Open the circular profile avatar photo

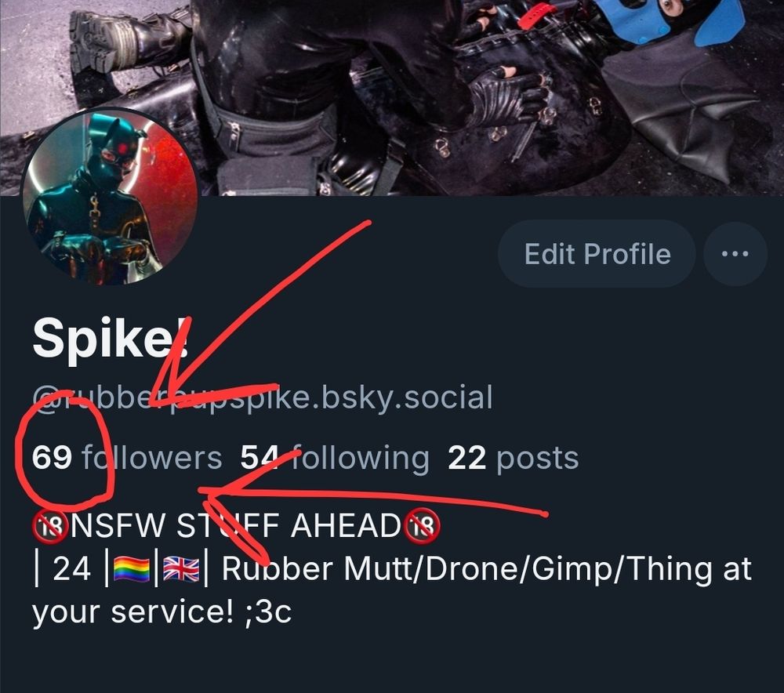[110, 198]
